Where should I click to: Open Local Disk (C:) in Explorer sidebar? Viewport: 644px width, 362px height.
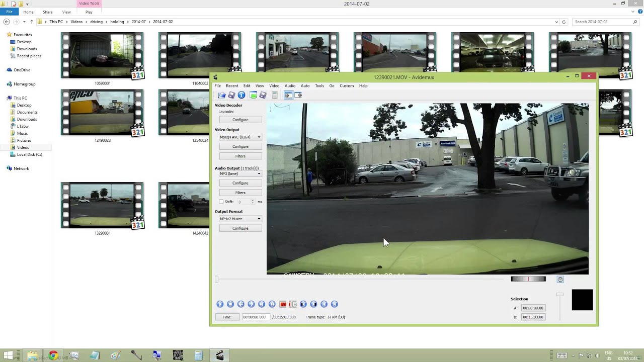pyautogui.click(x=30, y=154)
